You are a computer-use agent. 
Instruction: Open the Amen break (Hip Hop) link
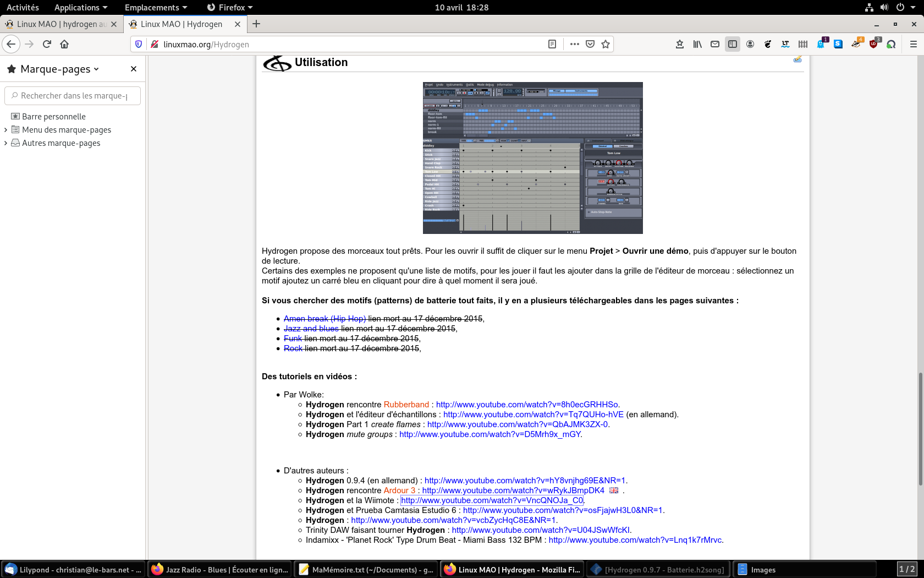[x=324, y=319]
